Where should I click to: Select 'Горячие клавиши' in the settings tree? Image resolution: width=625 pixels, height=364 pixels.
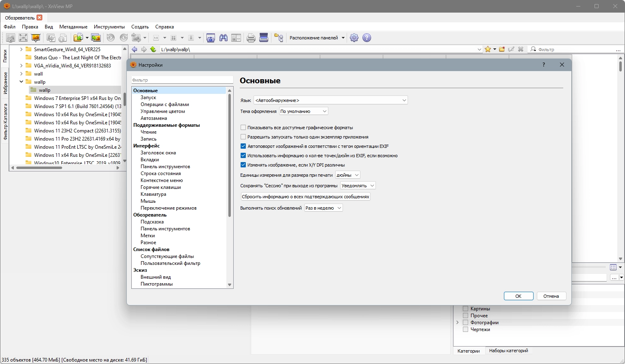(x=161, y=187)
